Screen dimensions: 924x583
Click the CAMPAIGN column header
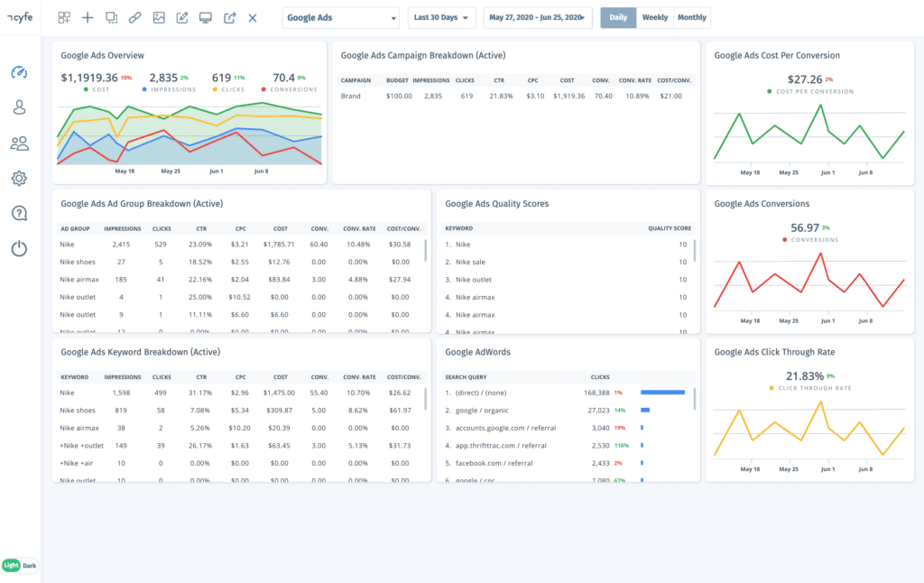point(356,80)
